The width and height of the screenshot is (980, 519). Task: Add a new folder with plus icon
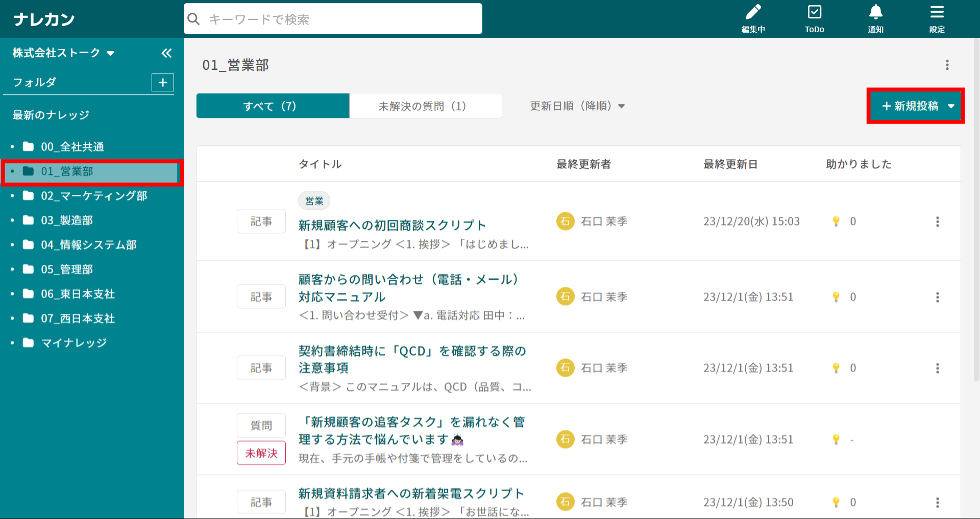click(x=163, y=83)
